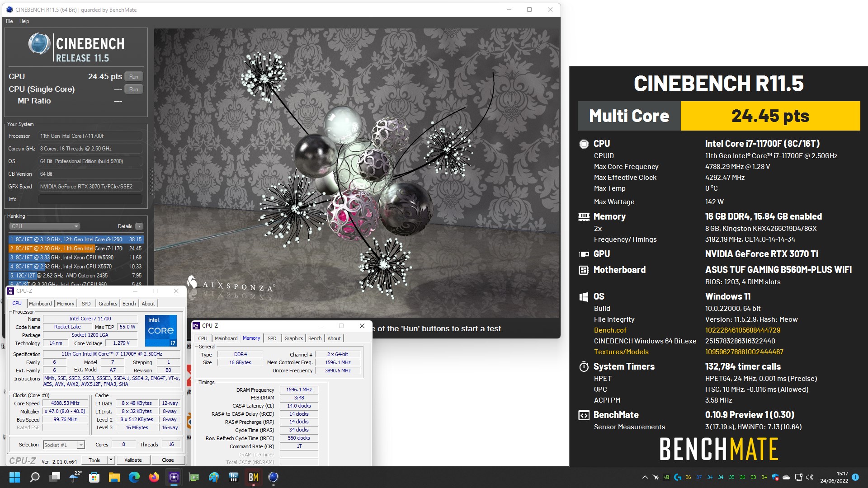Open the notification badge showing 1

pos(855,477)
